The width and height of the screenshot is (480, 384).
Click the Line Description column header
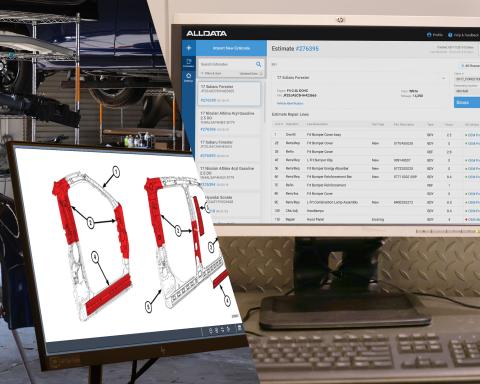pyautogui.click(x=317, y=124)
